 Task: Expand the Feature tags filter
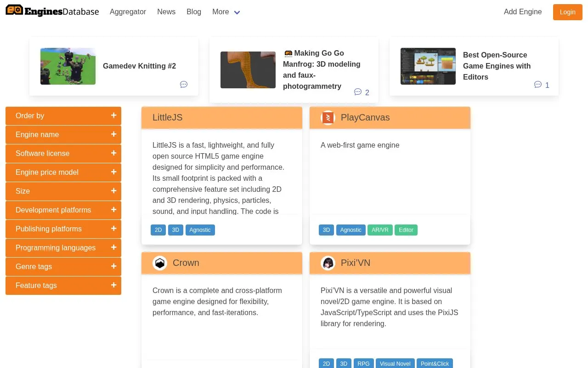tap(63, 286)
